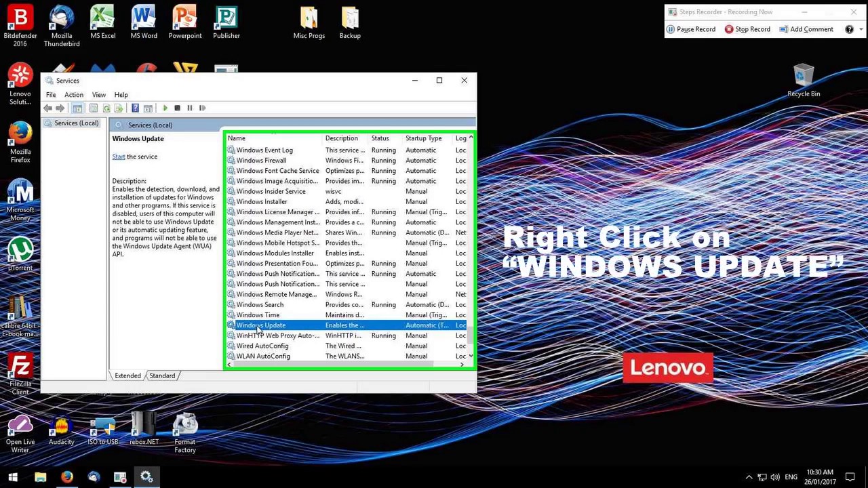Sort by the Description column header

(346, 138)
